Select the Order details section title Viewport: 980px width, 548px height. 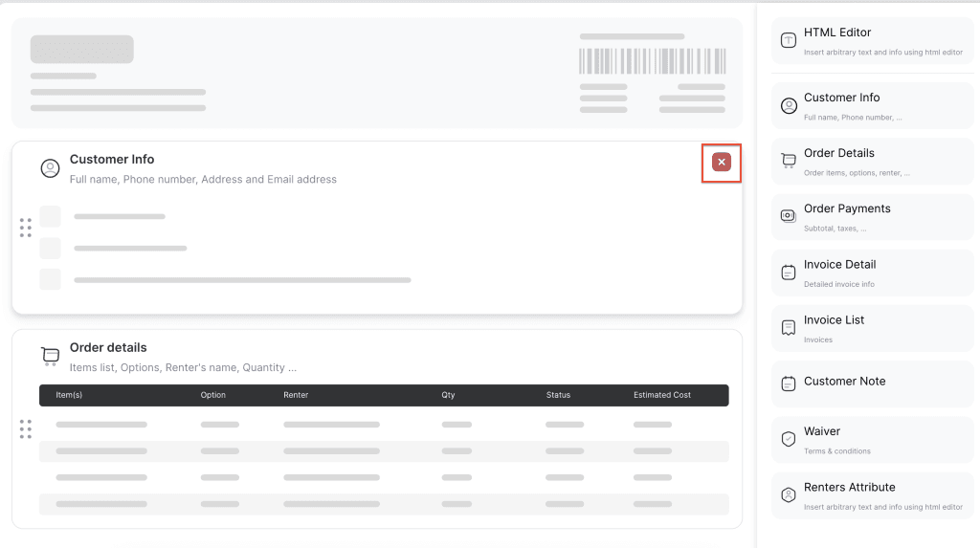tap(108, 348)
